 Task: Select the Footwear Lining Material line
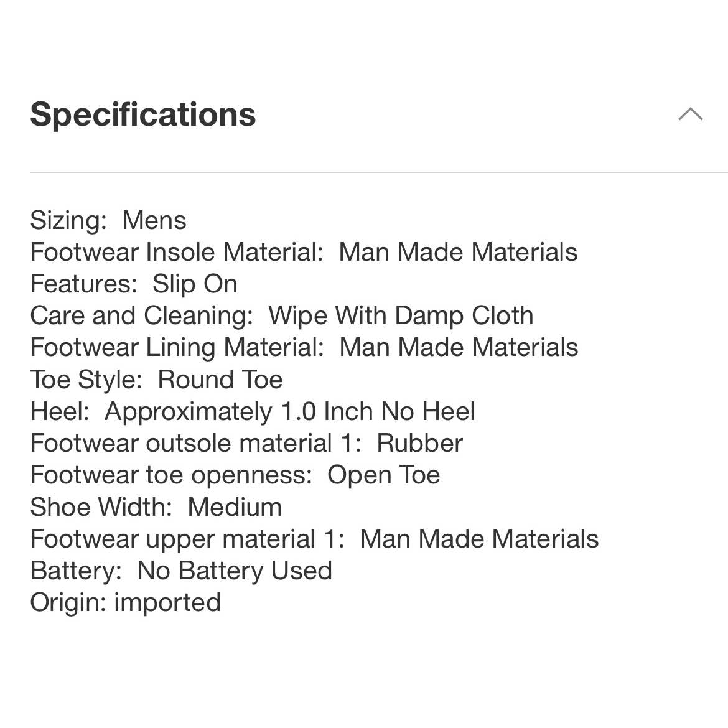304,347
